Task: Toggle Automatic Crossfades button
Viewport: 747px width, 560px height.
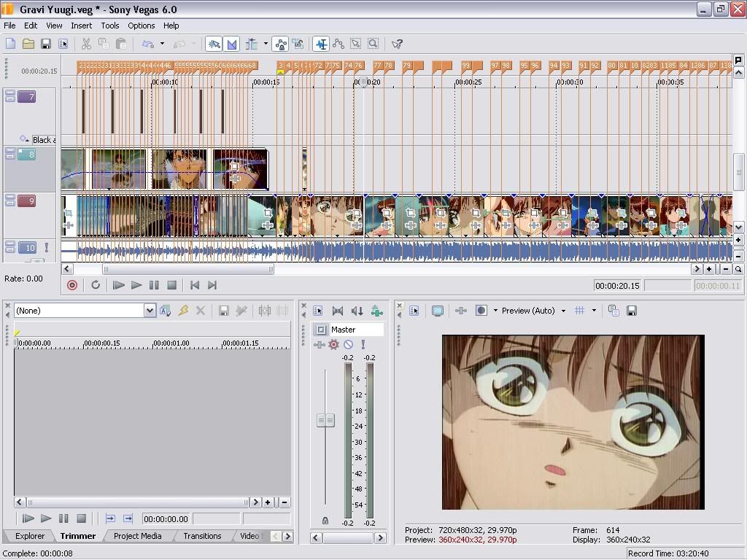Action: tap(232, 44)
